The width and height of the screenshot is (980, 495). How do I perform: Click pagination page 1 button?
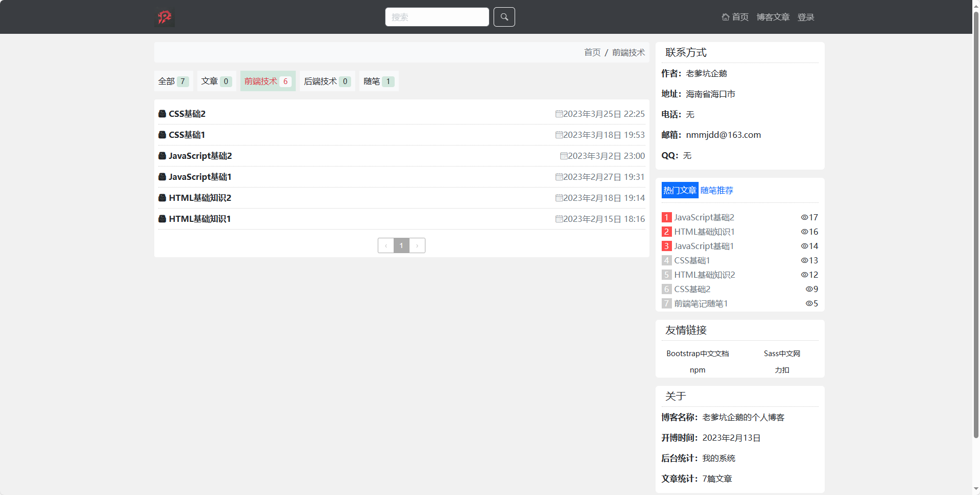point(401,245)
